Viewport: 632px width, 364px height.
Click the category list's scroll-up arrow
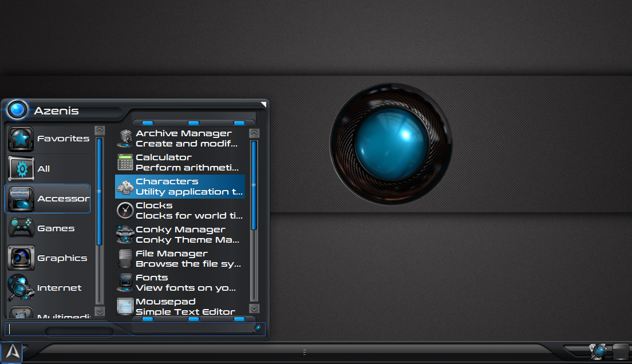pyautogui.click(x=100, y=130)
